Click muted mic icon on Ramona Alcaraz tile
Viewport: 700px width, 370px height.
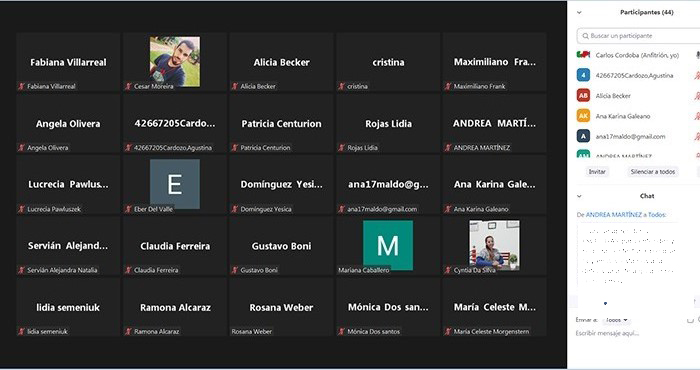128,332
